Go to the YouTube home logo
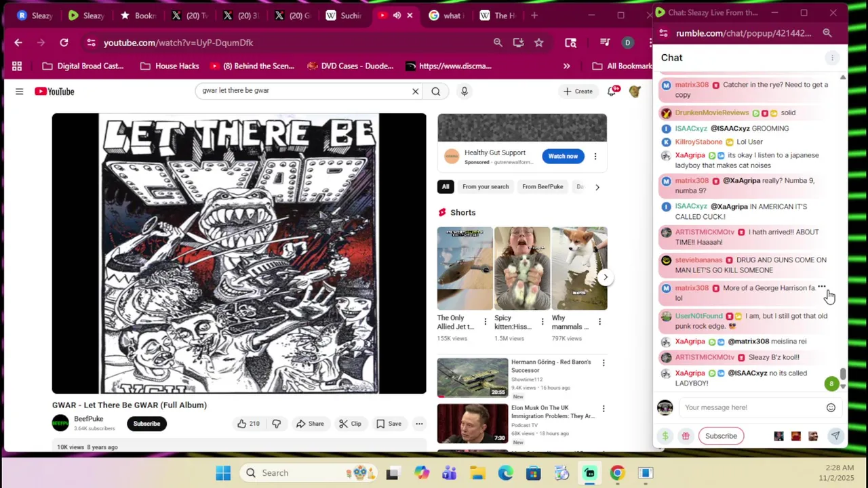Image resolution: width=868 pixels, height=488 pixels. click(x=54, y=91)
